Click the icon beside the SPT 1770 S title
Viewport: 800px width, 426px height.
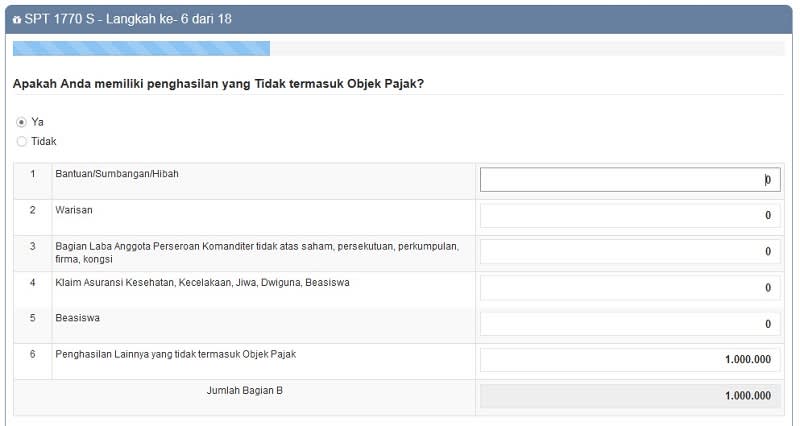coord(16,20)
